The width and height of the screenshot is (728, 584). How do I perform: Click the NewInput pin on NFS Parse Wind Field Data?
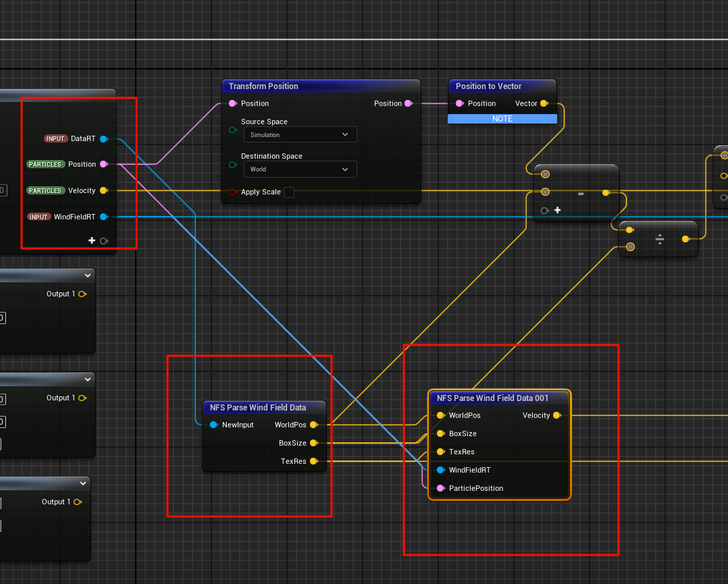pos(214,425)
